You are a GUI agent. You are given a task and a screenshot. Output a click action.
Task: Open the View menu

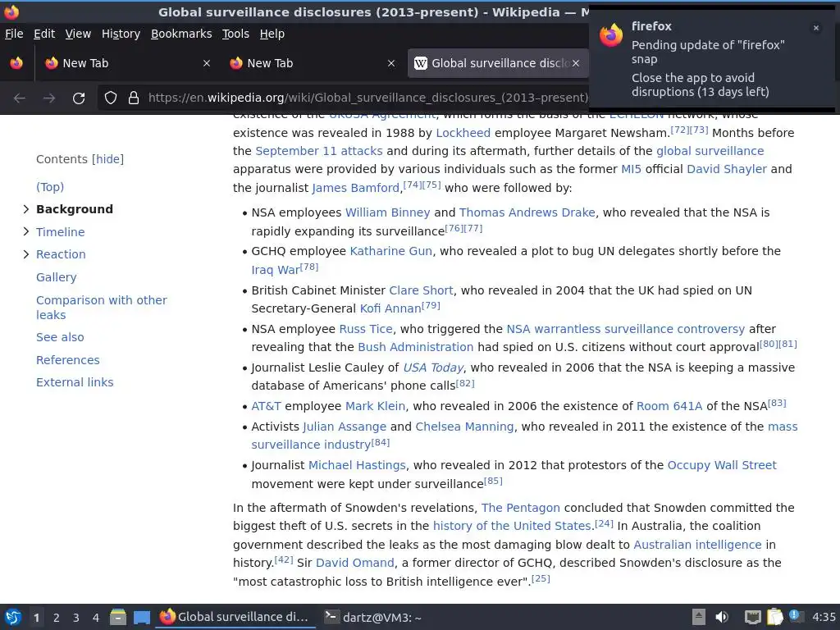78,34
